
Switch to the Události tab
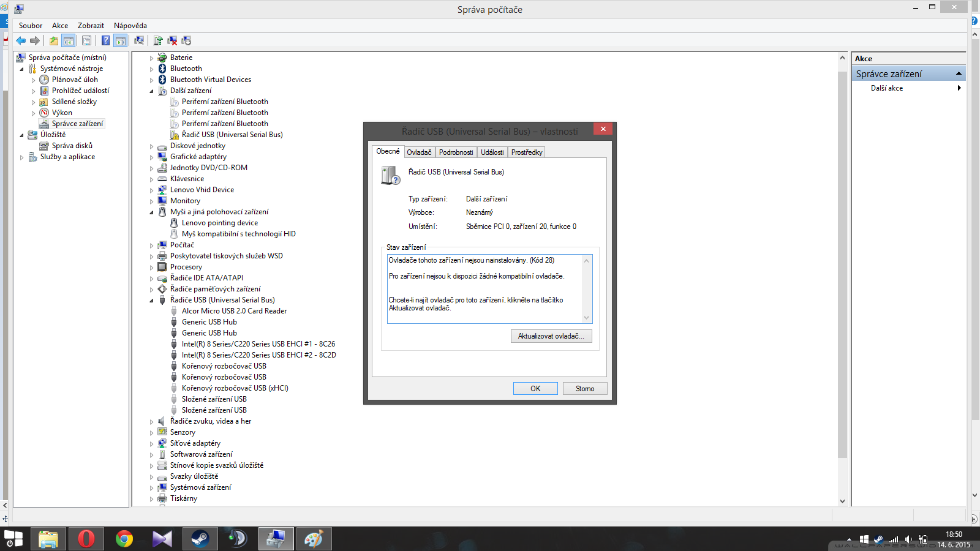492,152
